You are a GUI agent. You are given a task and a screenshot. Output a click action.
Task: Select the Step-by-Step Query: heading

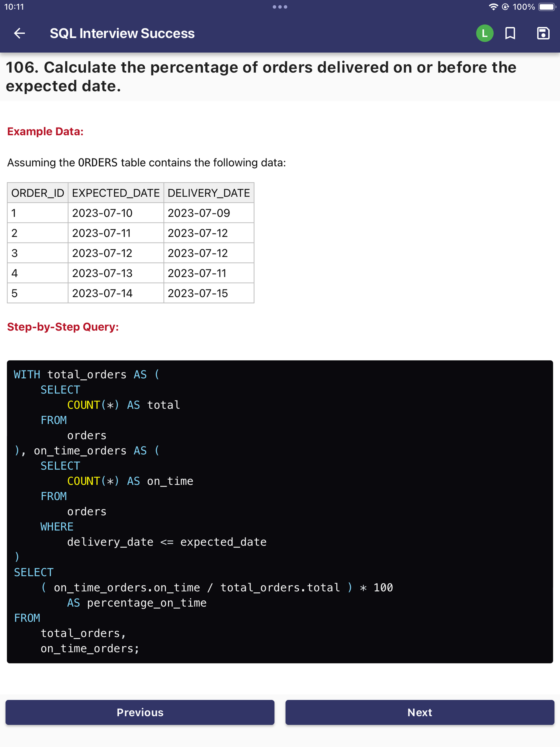click(x=63, y=326)
